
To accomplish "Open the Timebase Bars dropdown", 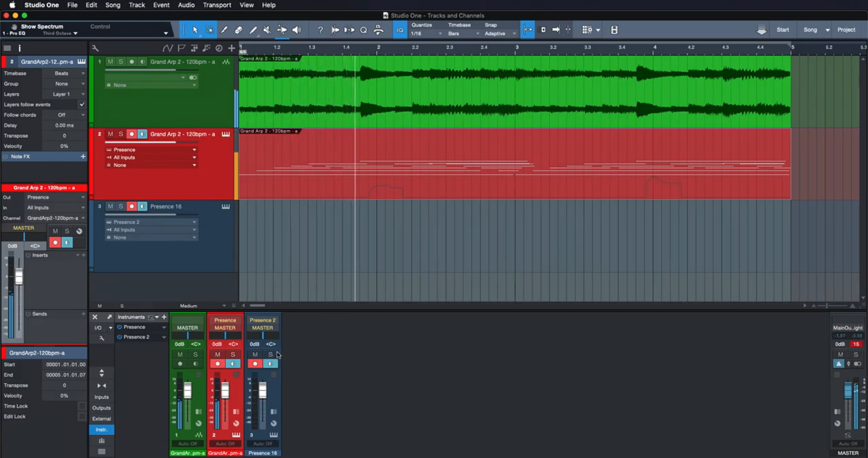I will pyautogui.click(x=463, y=33).
